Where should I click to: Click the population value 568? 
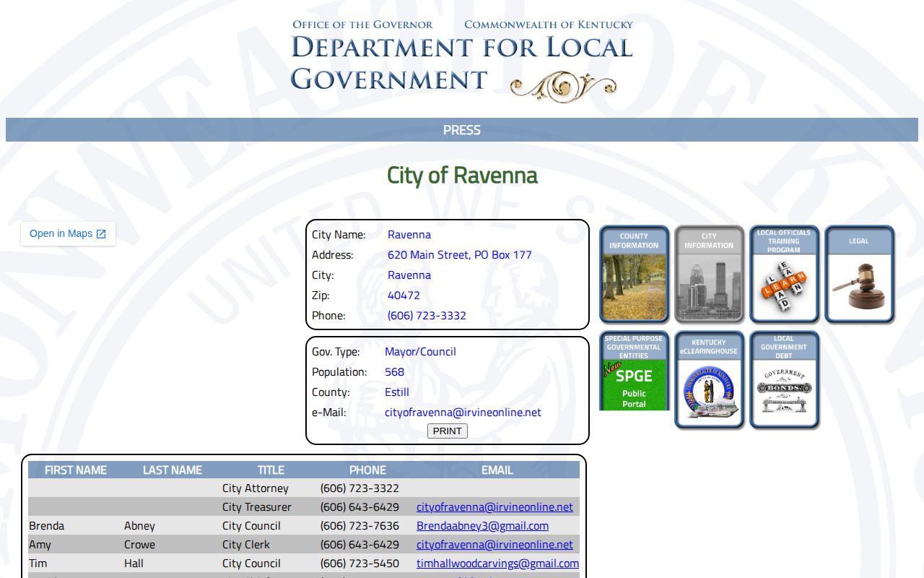[394, 372]
